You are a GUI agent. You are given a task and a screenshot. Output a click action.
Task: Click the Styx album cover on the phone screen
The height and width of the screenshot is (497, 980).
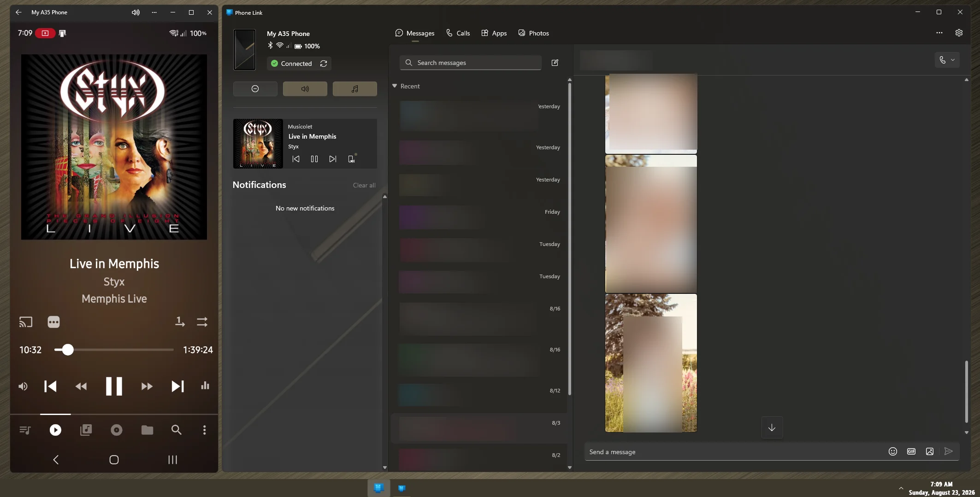pyautogui.click(x=114, y=147)
